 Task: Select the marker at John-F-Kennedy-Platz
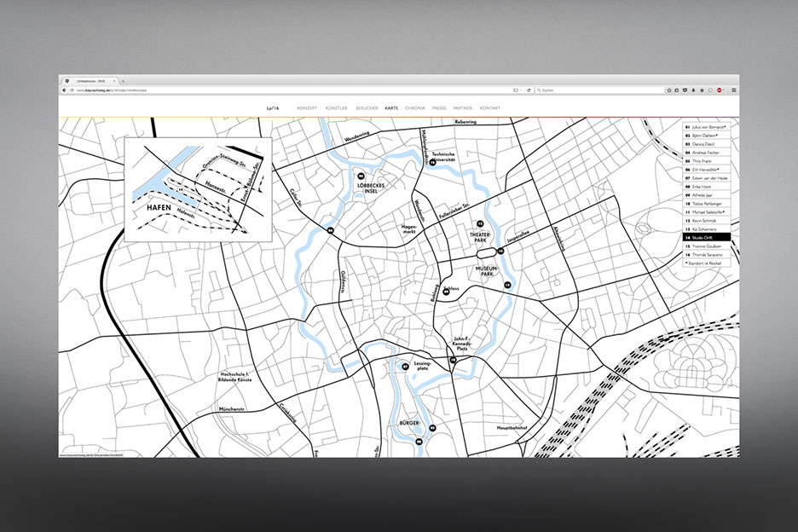(454, 361)
